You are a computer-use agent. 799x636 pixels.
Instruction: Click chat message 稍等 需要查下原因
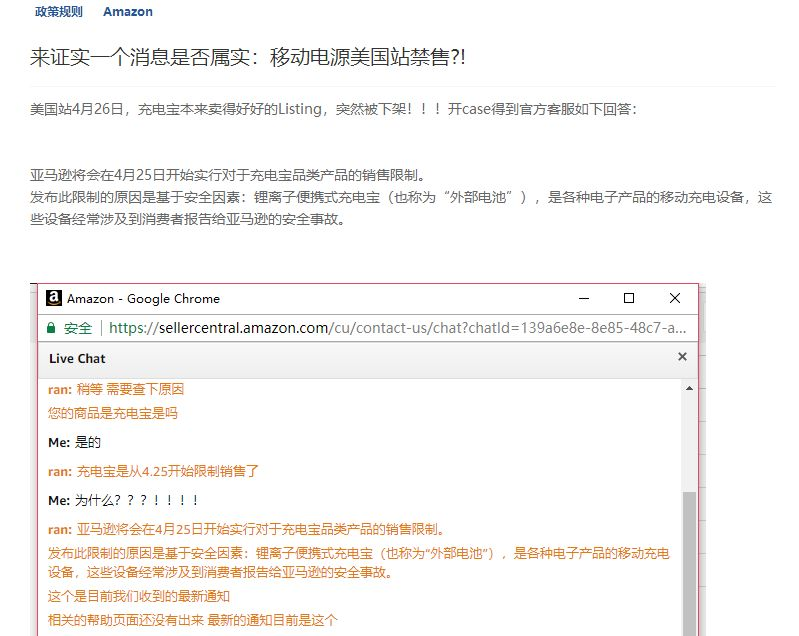coord(116,390)
